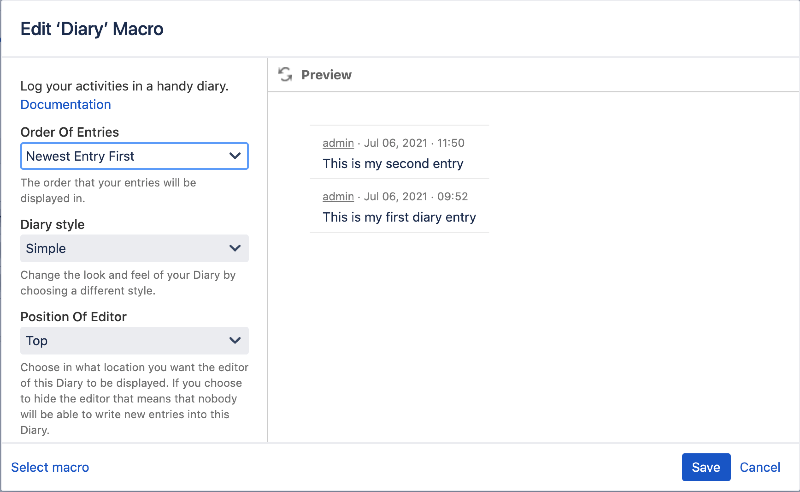The height and width of the screenshot is (492, 800).
Task: Click the Diary style field label
Action: tap(52, 224)
